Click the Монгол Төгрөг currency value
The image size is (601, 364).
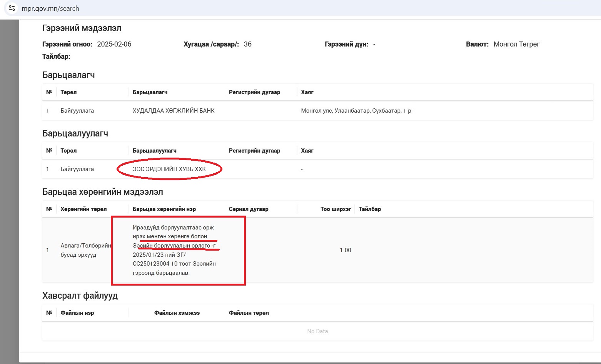516,44
